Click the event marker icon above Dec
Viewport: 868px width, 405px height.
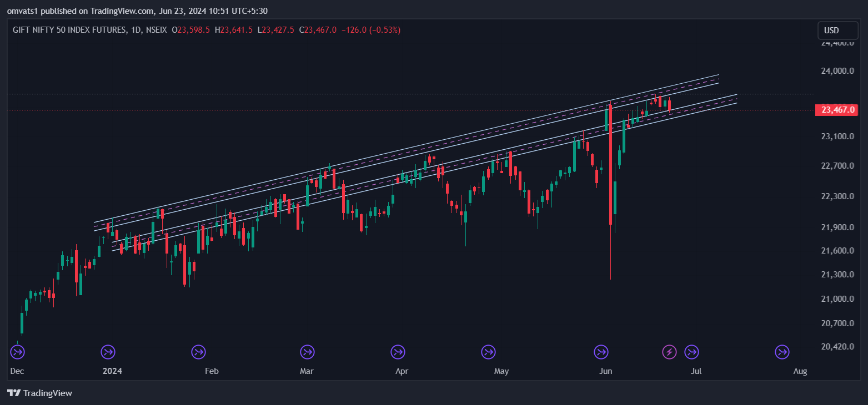pyautogui.click(x=17, y=352)
